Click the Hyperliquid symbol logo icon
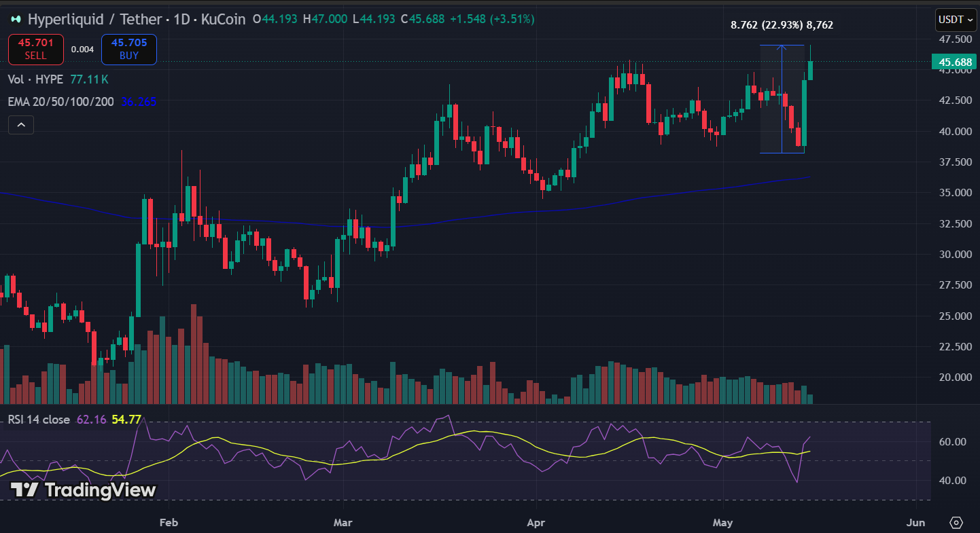Viewport: 980px width, 533px height. (x=16, y=20)
